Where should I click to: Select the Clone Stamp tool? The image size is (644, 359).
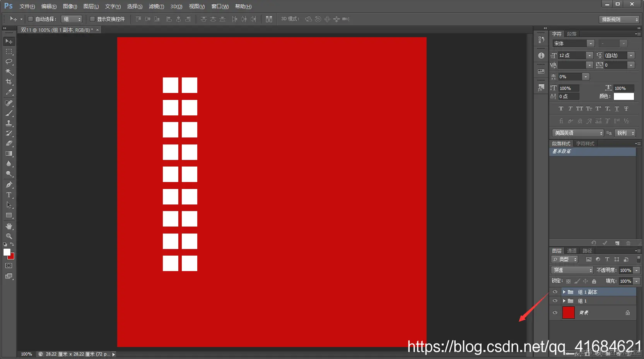pyautogui.click(x=9, y=123)
